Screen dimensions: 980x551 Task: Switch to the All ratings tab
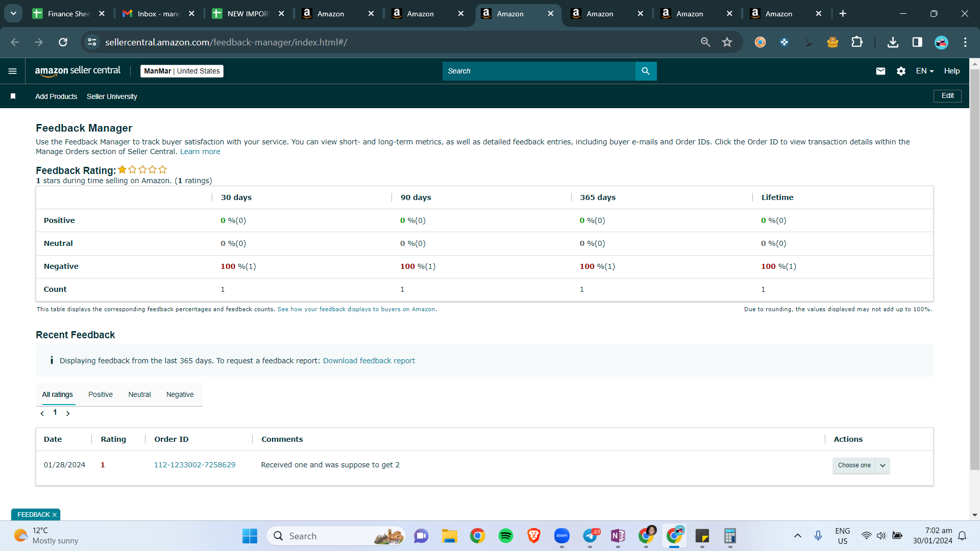(57, 394)
